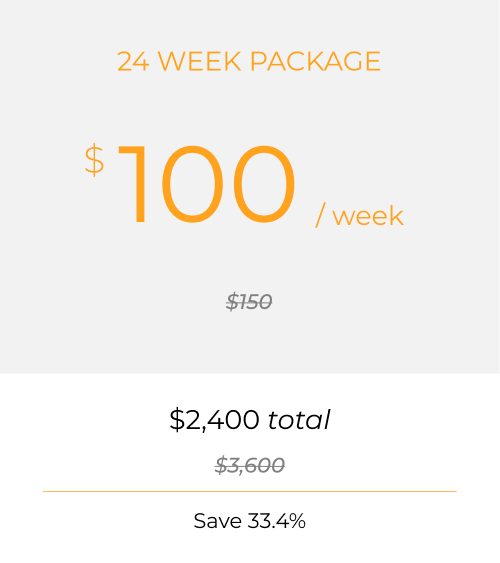
Task: Click the word "PACKAGE" in the heading
Action: (x=315, y=61)
